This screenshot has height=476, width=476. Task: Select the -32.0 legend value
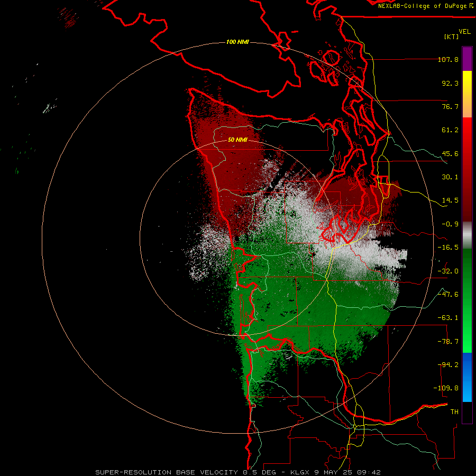point(448,271)
